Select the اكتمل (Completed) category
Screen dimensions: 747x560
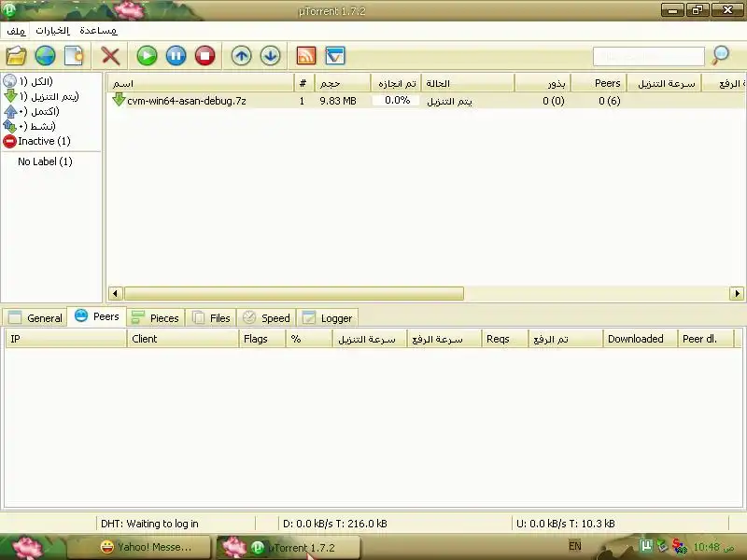31,111
